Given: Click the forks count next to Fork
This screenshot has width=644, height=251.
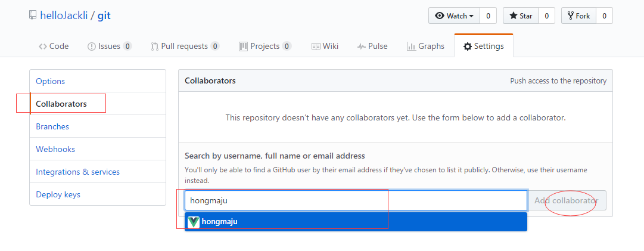Looking at the screenshot, I should click(604, 16).
